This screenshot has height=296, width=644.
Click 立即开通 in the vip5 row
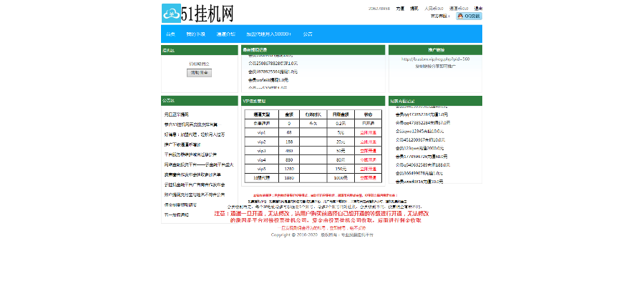click(x=369, y=169)
